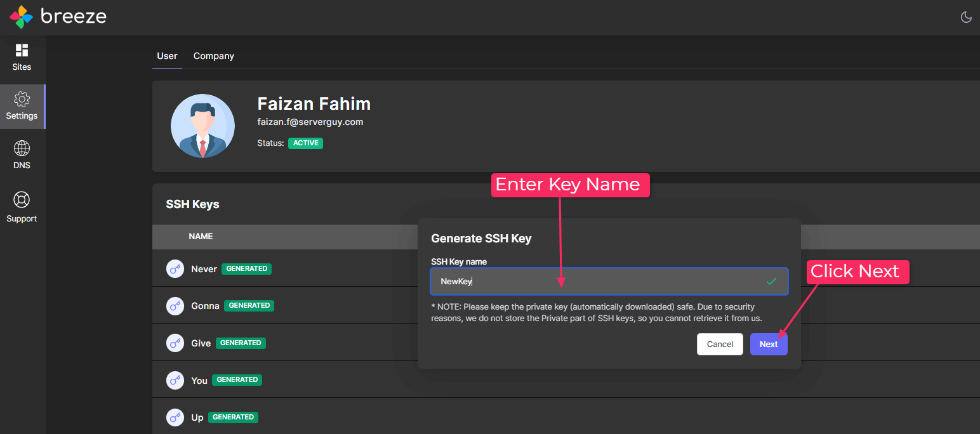Click the key icon beside Never
The height and width of the screenshot is (434, 980).
pyautogui.click(x=175, y=269)
